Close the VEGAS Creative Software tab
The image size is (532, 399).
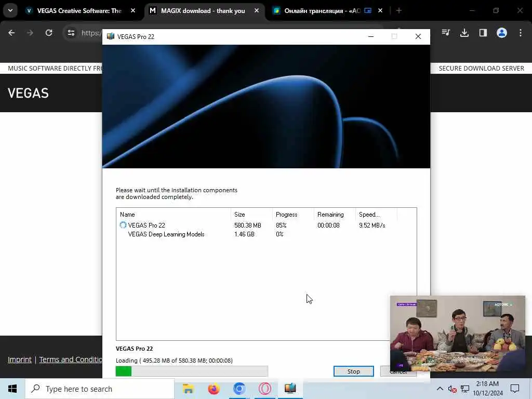[x=133, y=11]
